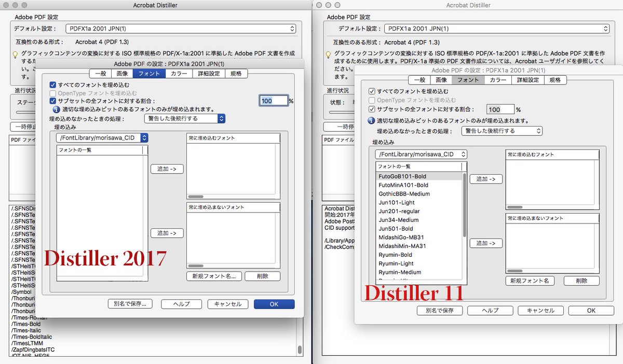The height and width of the screenshot is (364, 623).
Task: Click upper 追加 -> button in Distiller 2017
Action: tap(167, 169)
